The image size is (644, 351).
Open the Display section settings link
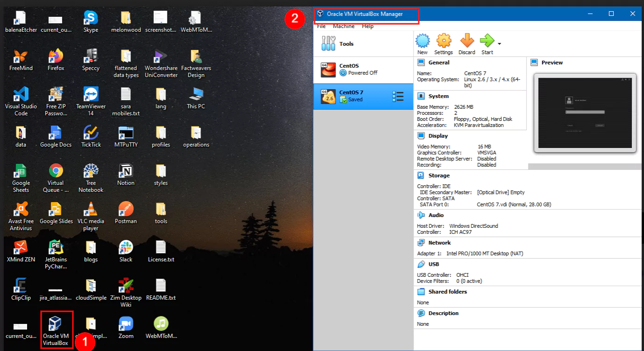point(438,136)
